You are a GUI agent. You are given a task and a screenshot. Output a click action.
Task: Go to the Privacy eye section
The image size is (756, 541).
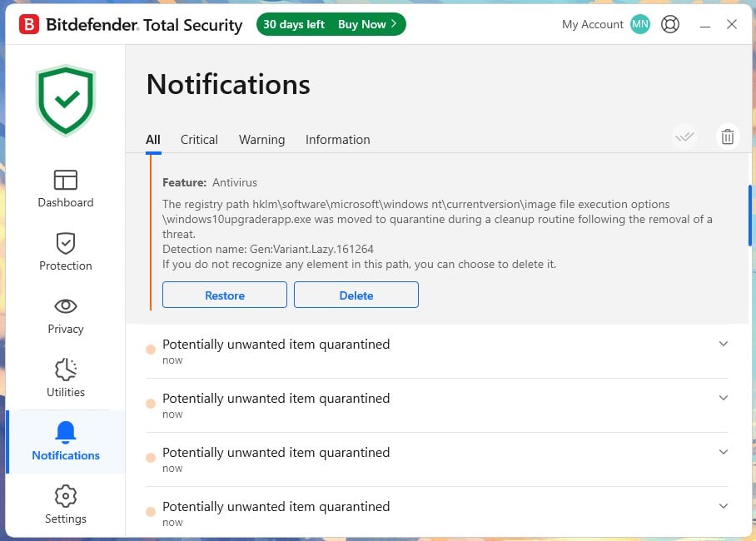(66, 315)
